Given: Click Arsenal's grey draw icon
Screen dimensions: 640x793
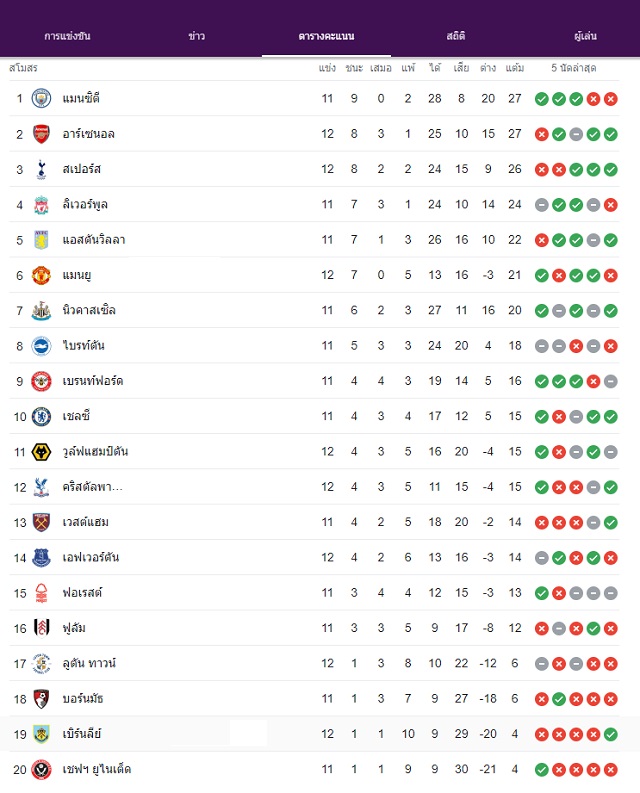Looking at the screenshot, I should coord(576,135).
